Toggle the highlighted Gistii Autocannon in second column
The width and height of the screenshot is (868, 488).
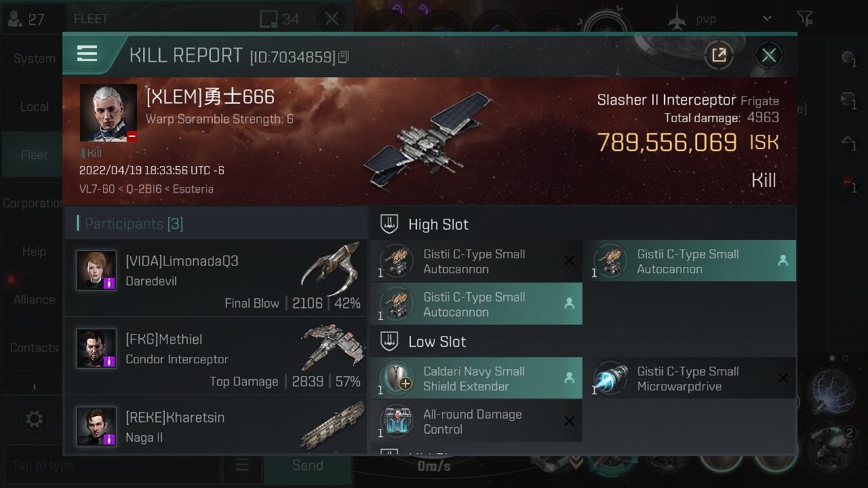click(x=690, y=261)
